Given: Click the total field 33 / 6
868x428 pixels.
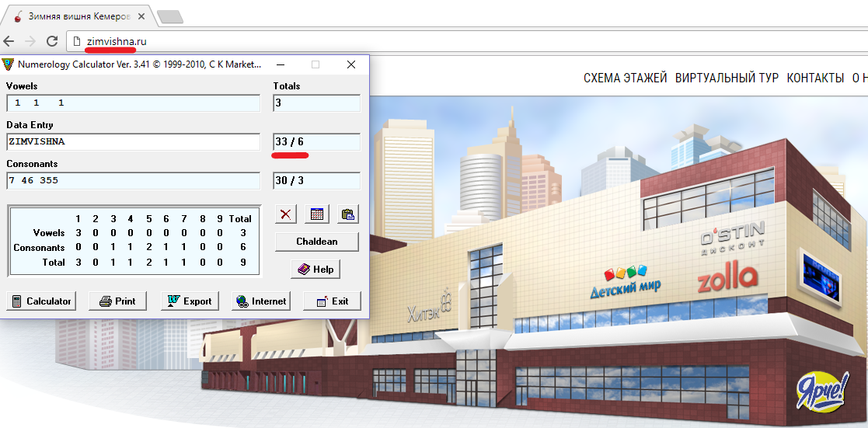Looking at the screenshot, I should click(x=316, y=141).
